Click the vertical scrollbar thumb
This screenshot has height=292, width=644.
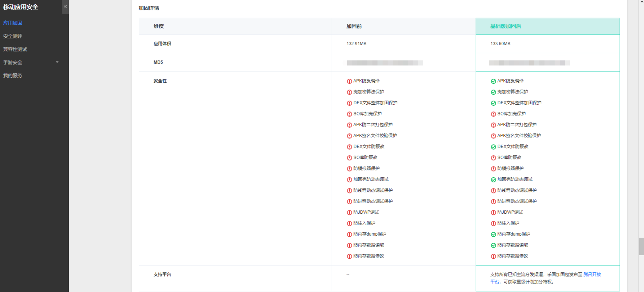click(x=641, y=246)
